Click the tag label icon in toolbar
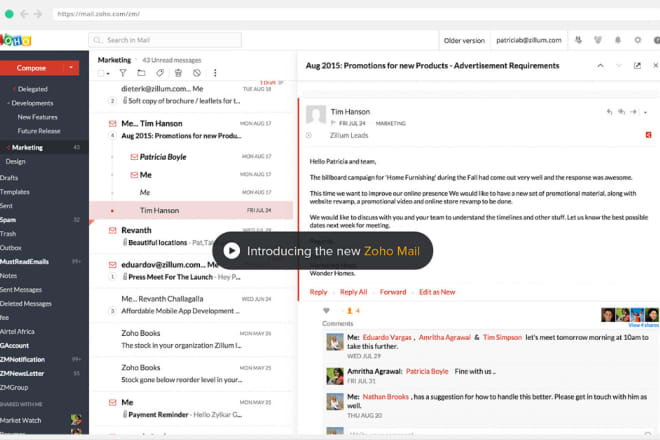Image resolution: width=660 pixels, height=440 pixels. [x=160, y=73]
